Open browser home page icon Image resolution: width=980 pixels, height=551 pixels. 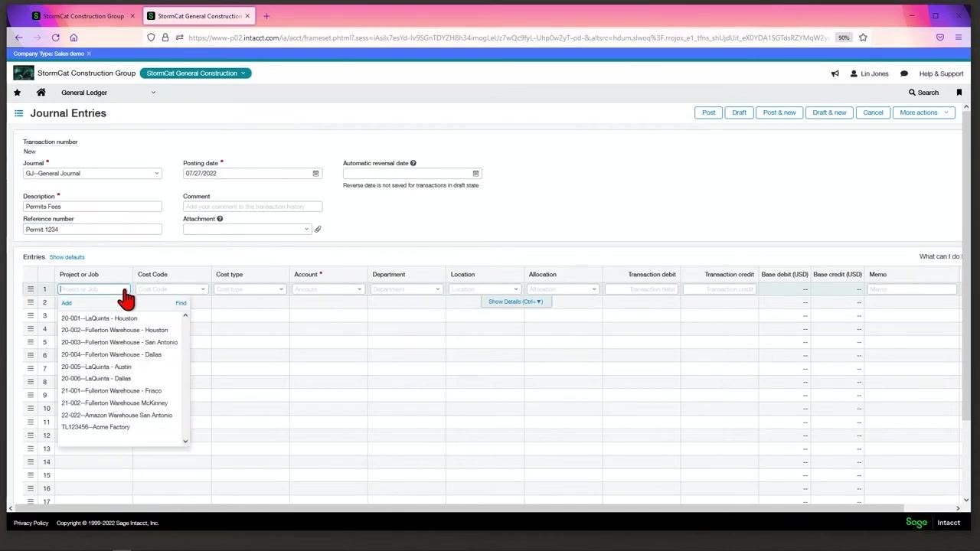click(x=73, y=37)
